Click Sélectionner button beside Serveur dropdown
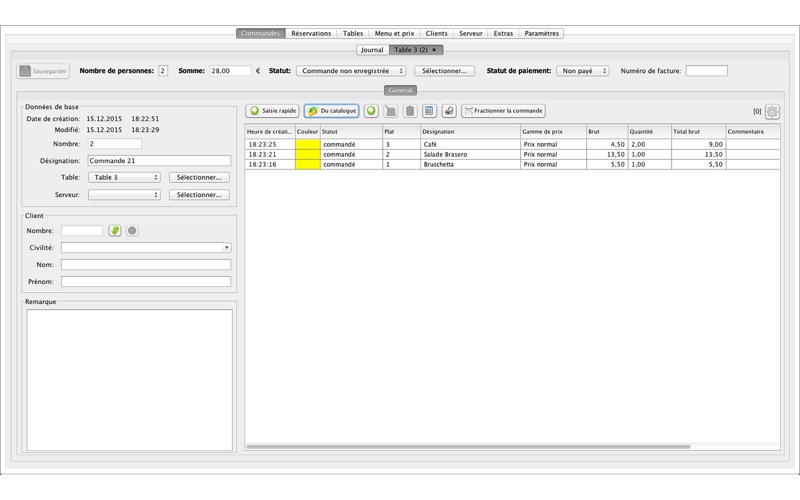This screenshot has height=500, width=800. point(199,195)
